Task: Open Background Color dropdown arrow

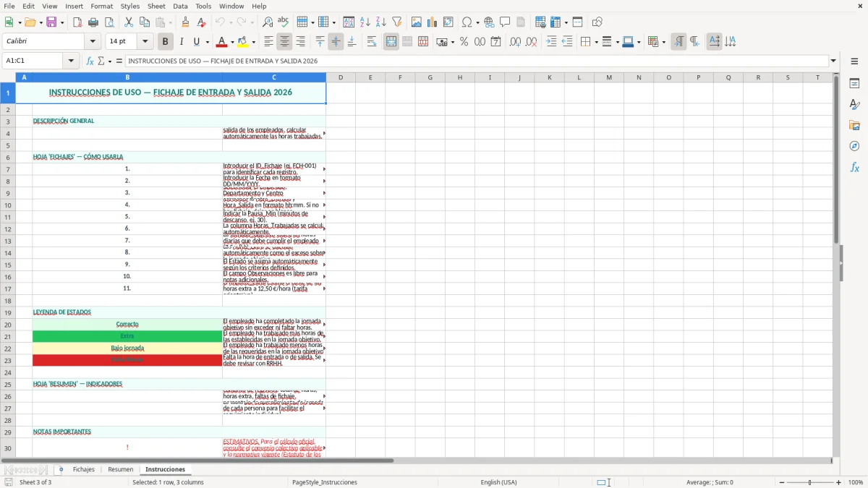Action: point(253,42)
